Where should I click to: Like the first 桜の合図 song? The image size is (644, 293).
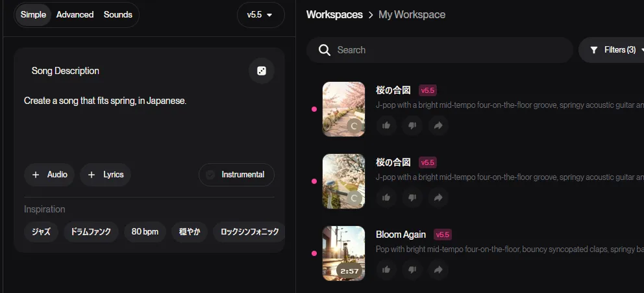(x=386, y=125)
